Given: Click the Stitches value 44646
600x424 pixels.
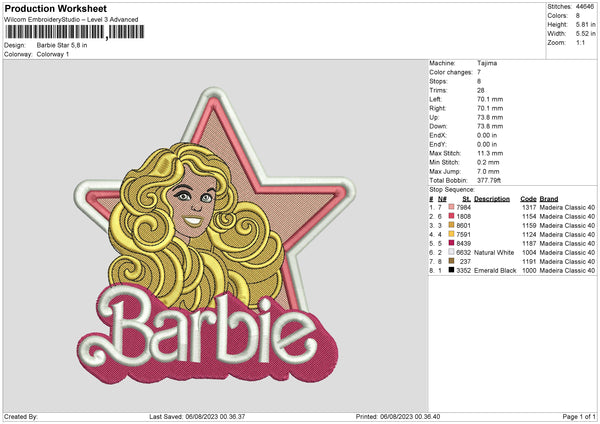Looking at the screenshot, I should [x=587, y=7].
